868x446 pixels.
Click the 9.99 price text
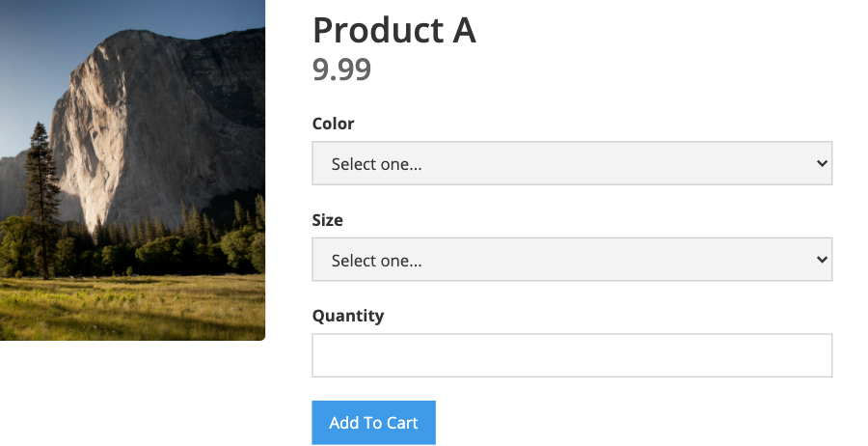[x=341, y=70]
